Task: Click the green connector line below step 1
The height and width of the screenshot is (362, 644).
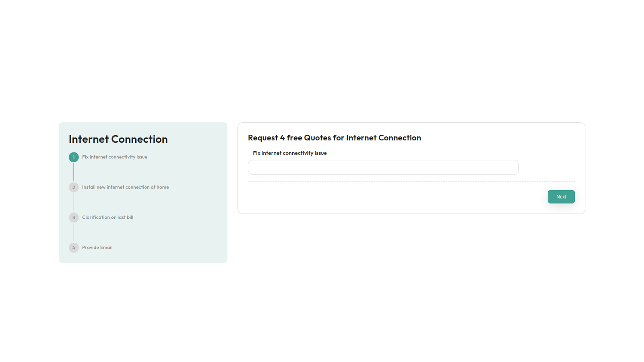Action: 74,172
